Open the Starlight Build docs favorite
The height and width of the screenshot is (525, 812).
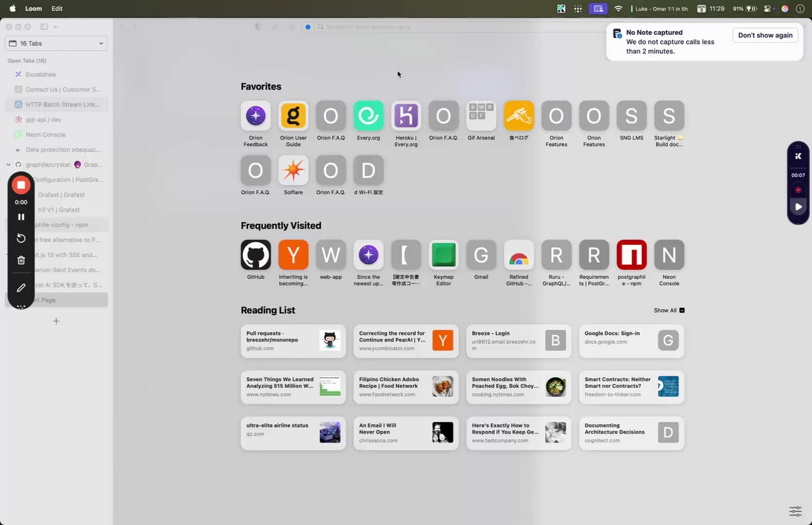point(669,124)
